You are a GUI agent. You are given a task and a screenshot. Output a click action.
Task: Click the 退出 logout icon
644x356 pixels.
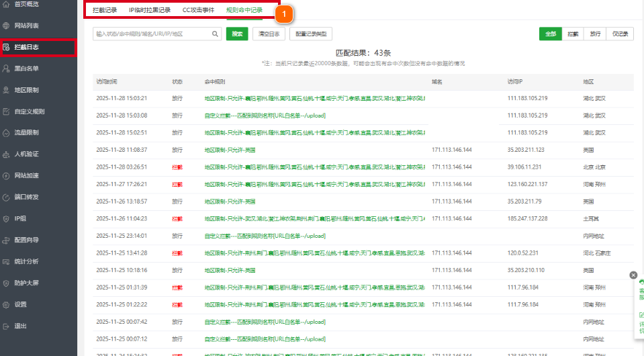[6, 326]
